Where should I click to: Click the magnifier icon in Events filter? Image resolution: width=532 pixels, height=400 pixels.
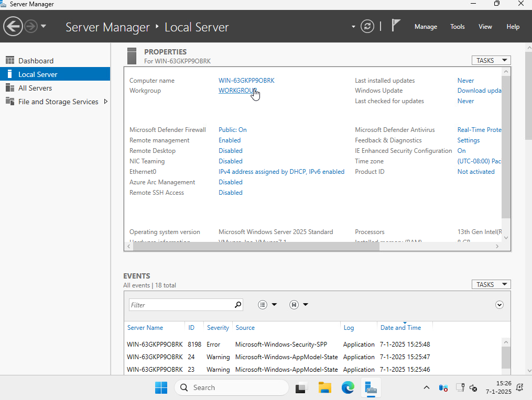(x=238, y=305)
